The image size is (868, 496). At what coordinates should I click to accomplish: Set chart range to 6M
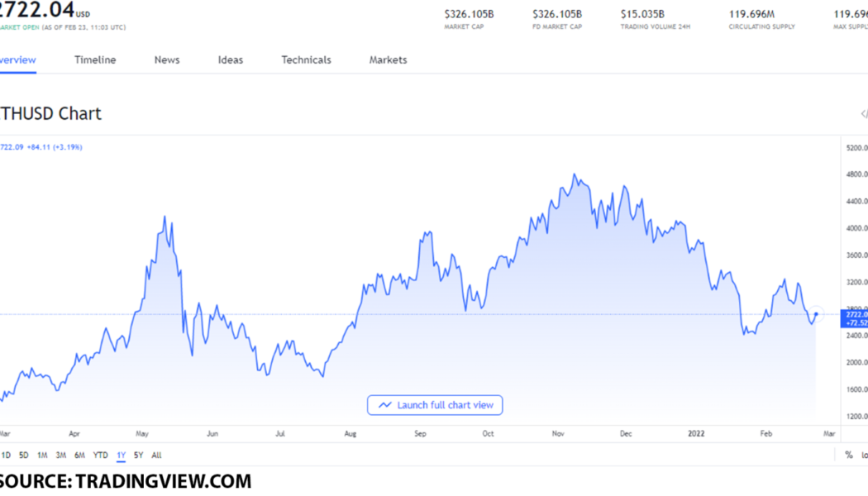[x=79, y=455]
